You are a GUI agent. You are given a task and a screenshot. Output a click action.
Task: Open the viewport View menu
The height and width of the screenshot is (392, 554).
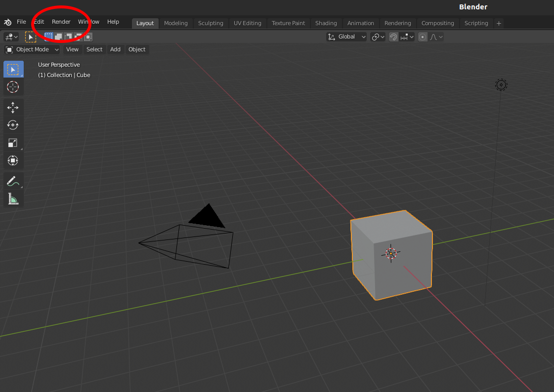pyautogui.click(x=72, y=49)
